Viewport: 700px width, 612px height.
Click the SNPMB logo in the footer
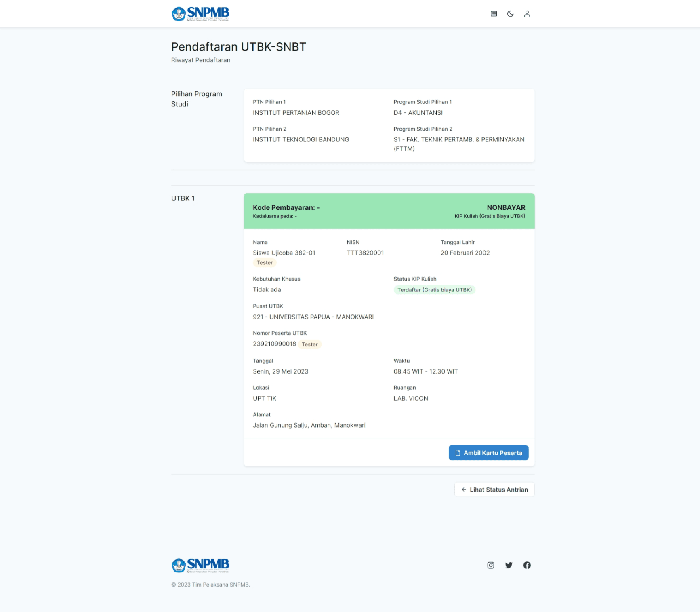click(x=200, y=565)
